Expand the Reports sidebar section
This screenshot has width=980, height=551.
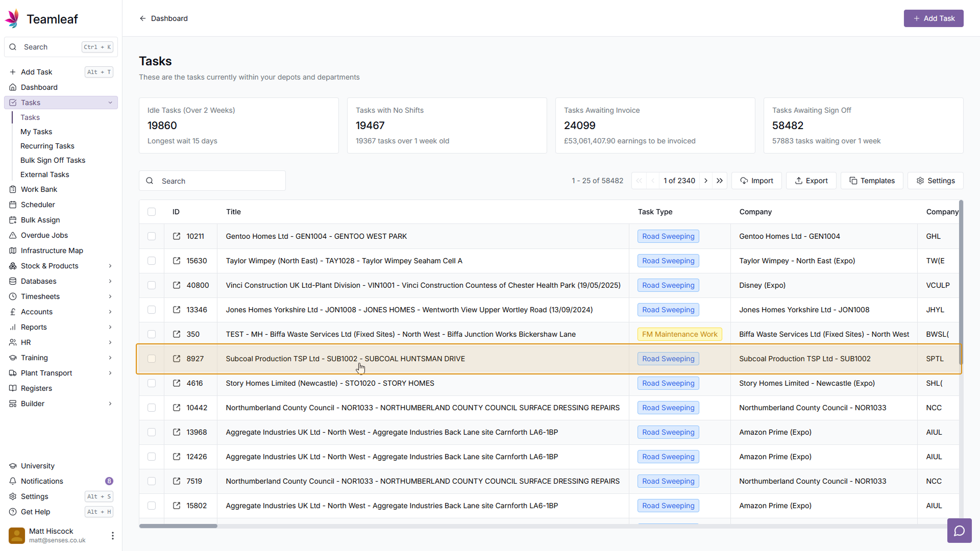110,327
